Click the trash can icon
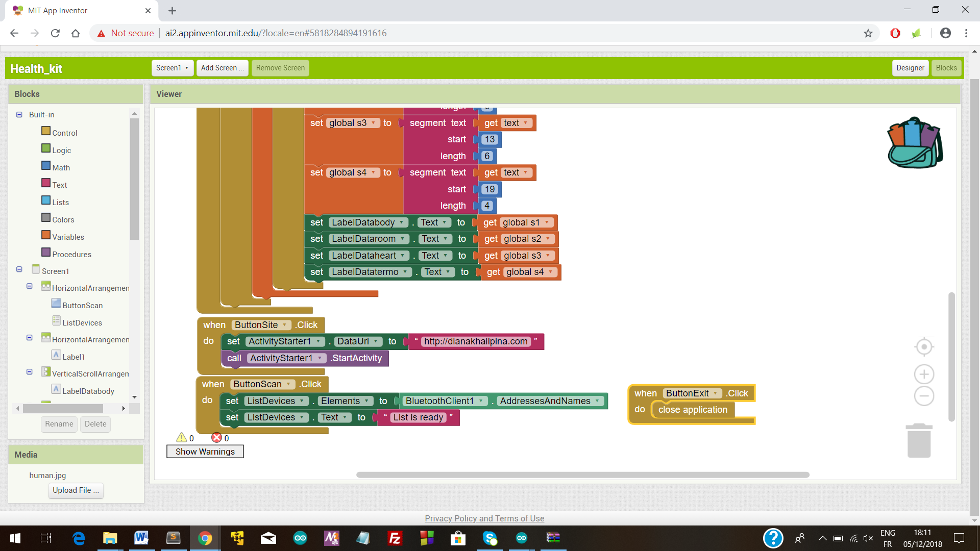The height and width of the screenshot is (551, 980). coord(919,441)
